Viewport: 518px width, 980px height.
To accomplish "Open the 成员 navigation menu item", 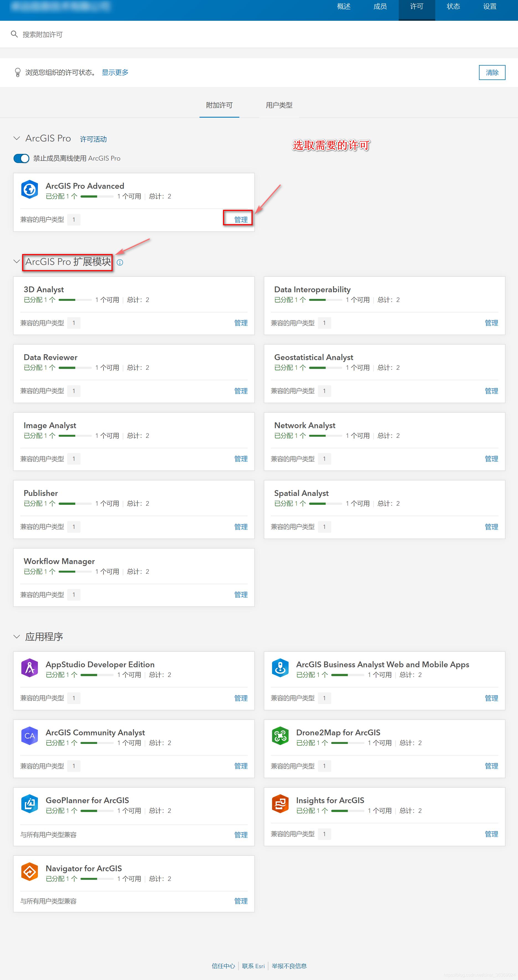I will [380, 6].
